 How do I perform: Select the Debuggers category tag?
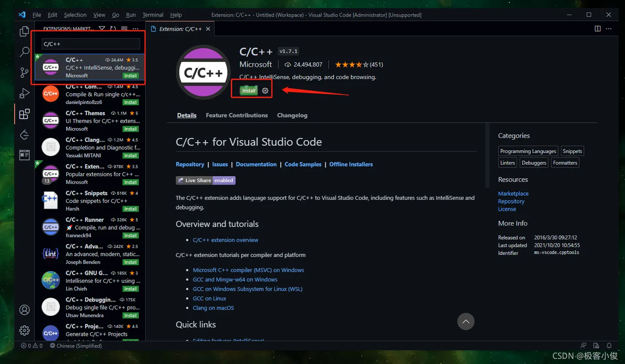tap(534, 163)
